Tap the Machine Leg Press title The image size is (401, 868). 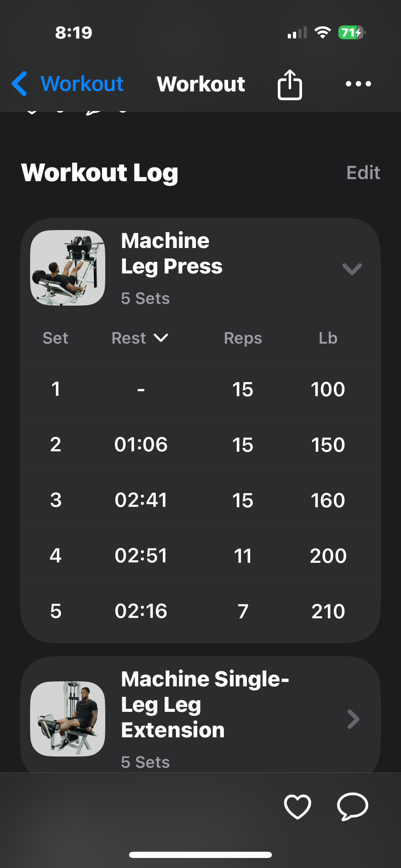[172, 253]
